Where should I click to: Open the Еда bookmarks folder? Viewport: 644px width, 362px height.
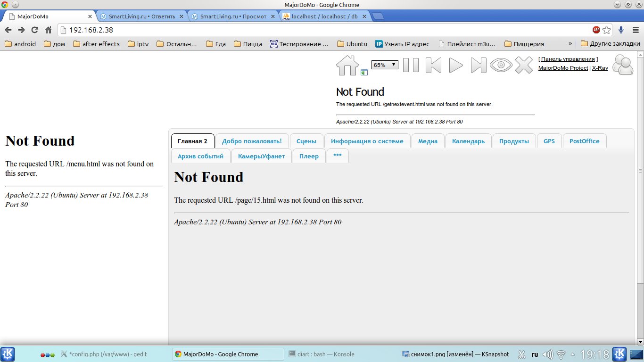215,44
